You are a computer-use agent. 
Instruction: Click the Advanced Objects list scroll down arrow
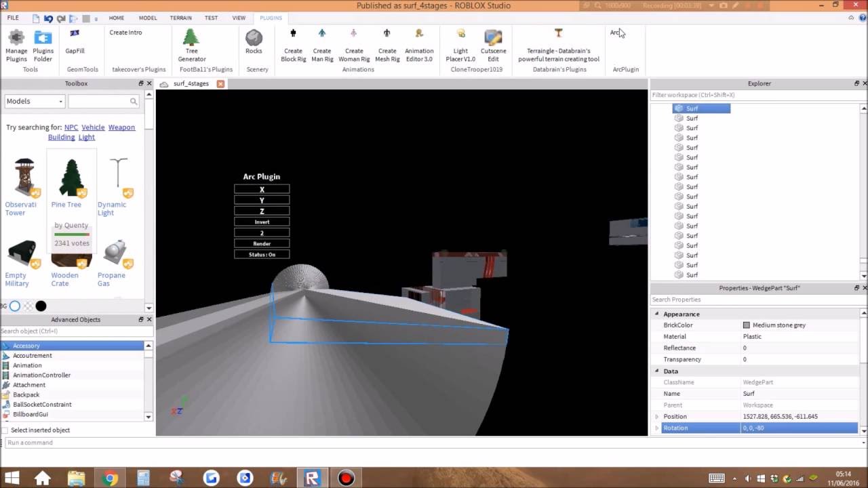[149, 417]
